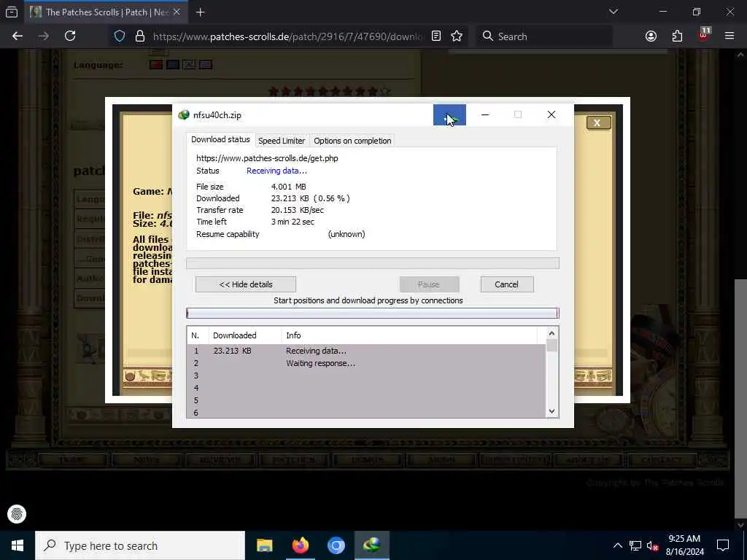The height and width of the screenshot is (560, 747).
Task: Click the connections list scroll down arrow
Action: tap(551, 411)
